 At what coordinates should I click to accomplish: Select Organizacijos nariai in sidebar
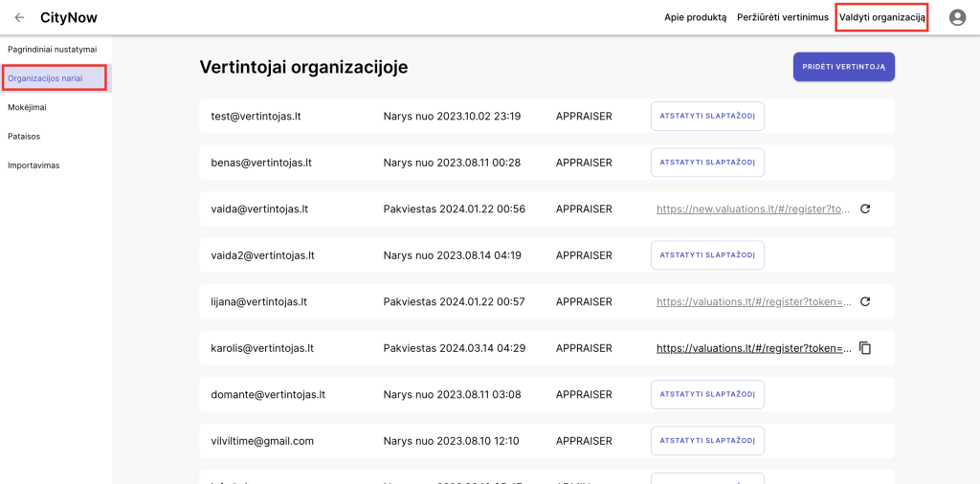tap(52, 78)
